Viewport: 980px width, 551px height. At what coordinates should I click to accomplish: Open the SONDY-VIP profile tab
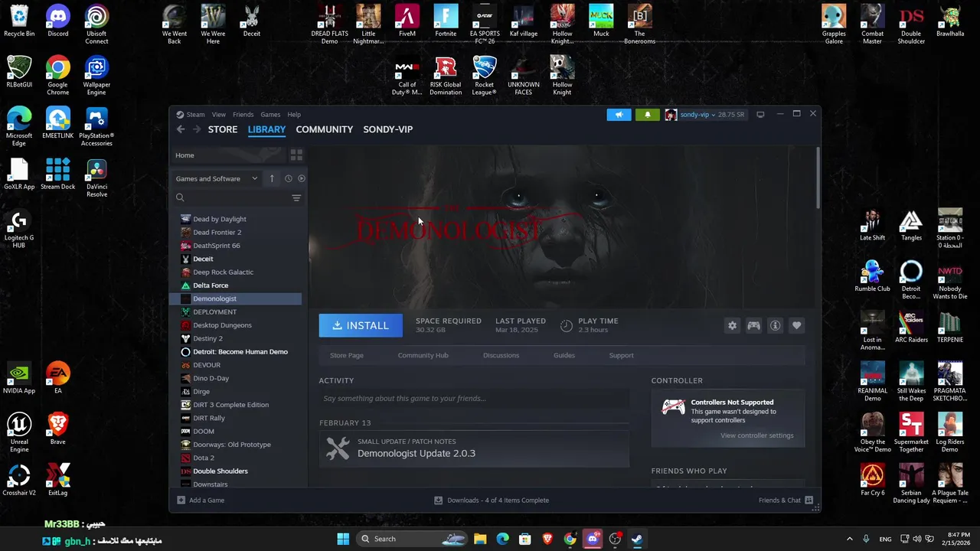point(387,129)
